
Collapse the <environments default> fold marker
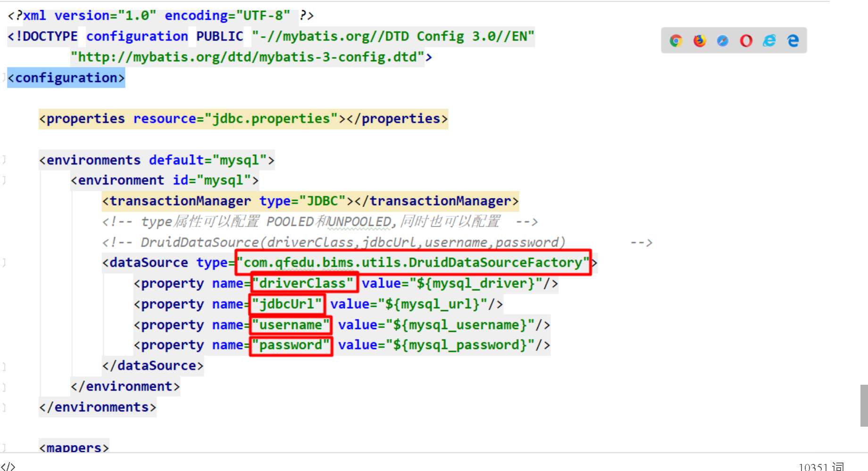[x=4, y=160]
